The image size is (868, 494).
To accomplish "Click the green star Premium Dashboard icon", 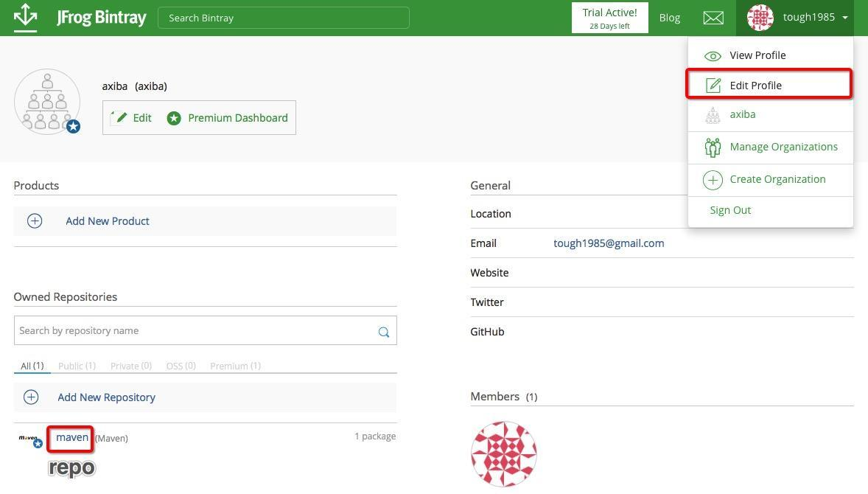I will pos(174,118).
